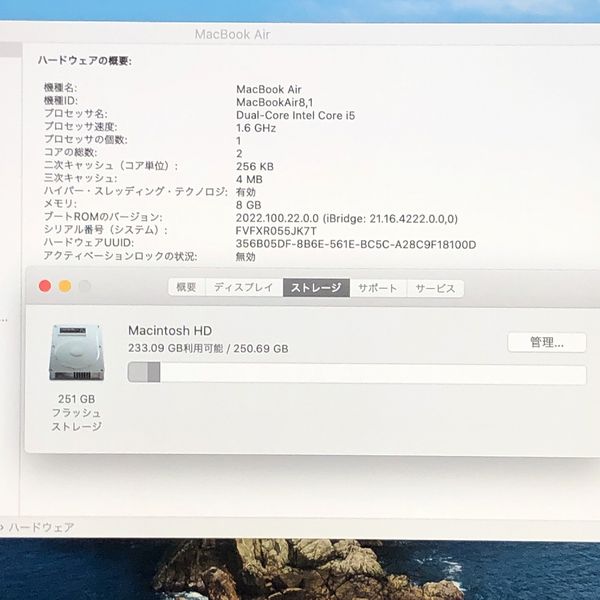Minimize the storage window with yellow button
Viewport: 600px width, 600px height.
(x=65, y=286)
